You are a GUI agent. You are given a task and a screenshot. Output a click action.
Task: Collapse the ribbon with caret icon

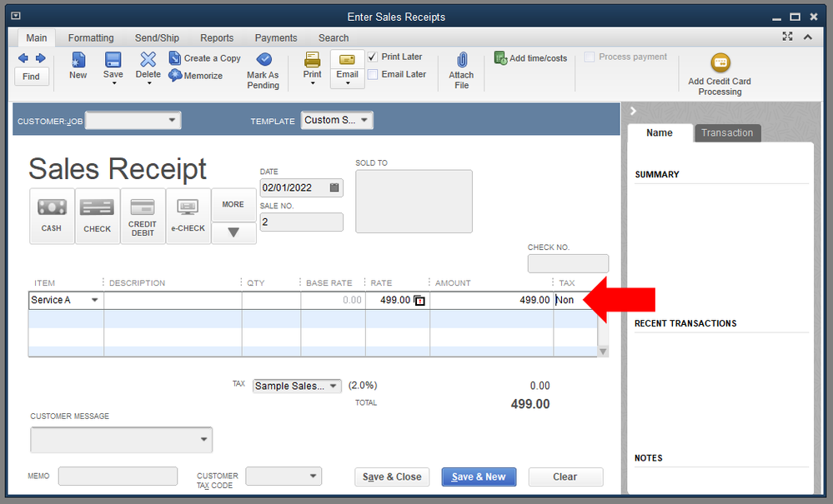(807, 37)
